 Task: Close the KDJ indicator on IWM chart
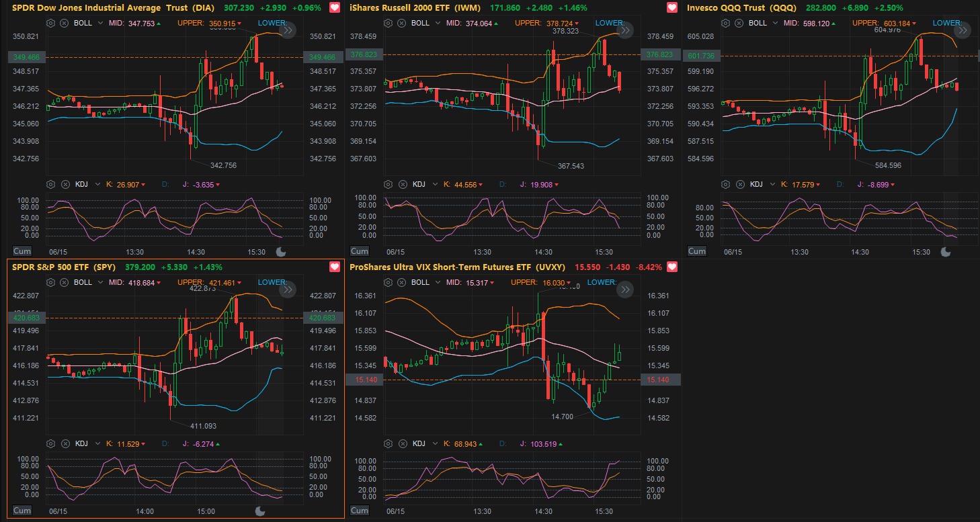pos(403,184)
